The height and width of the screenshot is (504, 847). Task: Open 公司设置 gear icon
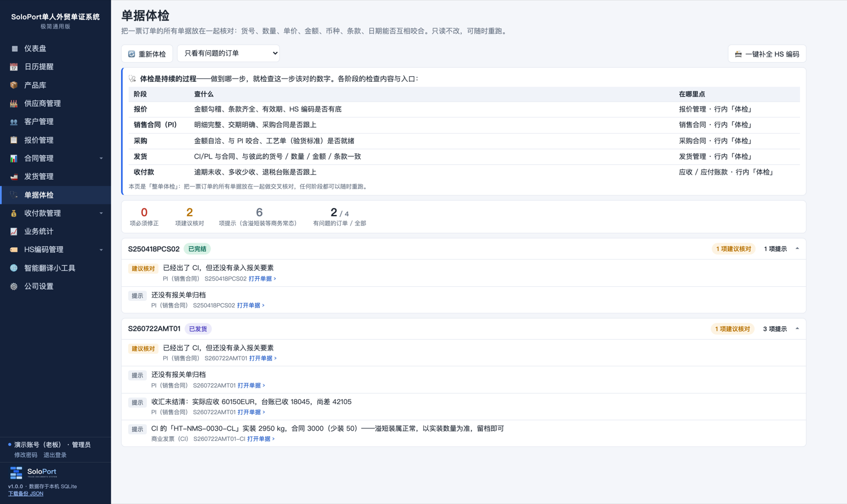click(14, 286)
